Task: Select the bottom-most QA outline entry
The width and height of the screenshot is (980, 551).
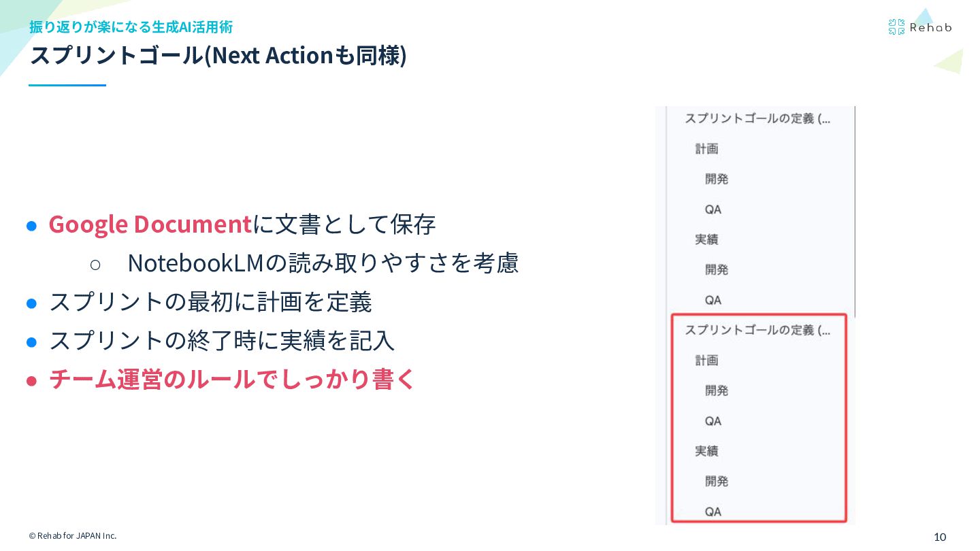Action: (x=713, y=512)
